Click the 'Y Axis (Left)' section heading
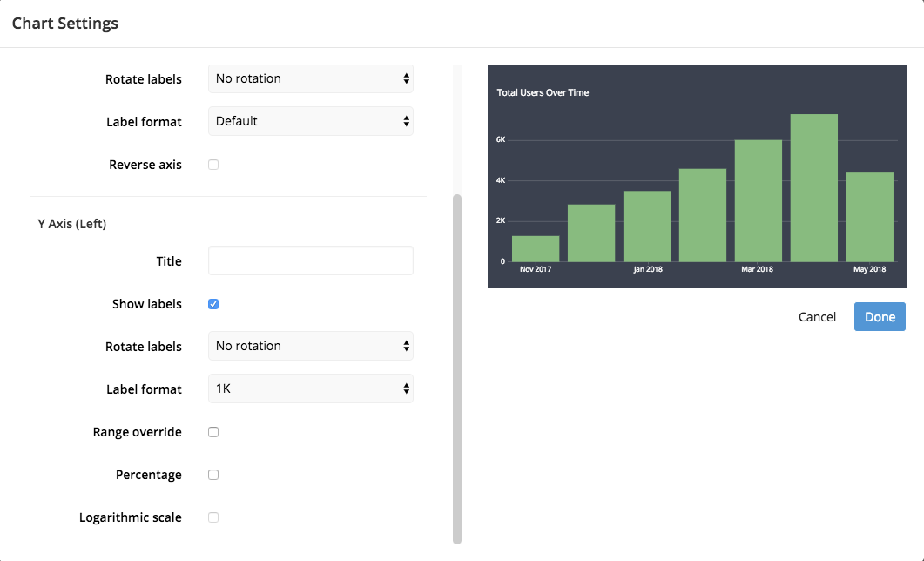 point(72,225)
